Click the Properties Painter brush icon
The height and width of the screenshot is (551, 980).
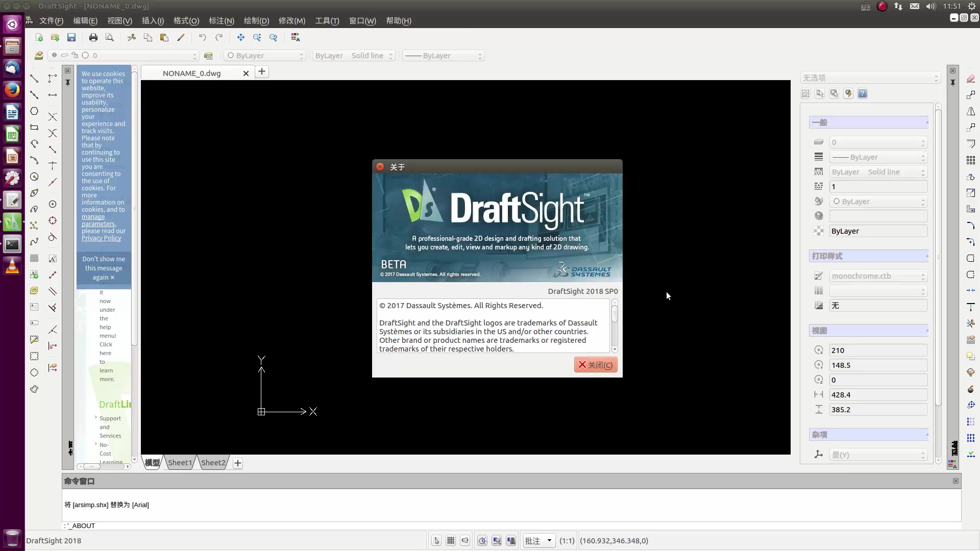point(180,37)
